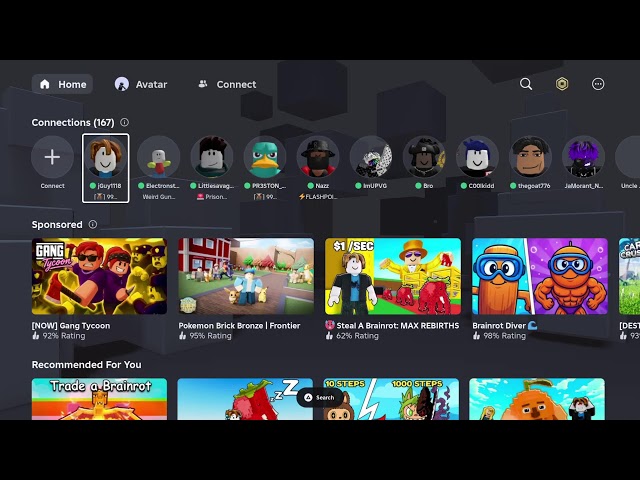Image resolution: width=640 pixels, height=480 pixels.
Task: Open the Brainrot Diver game thumbnail
Action: coord(540,276)
